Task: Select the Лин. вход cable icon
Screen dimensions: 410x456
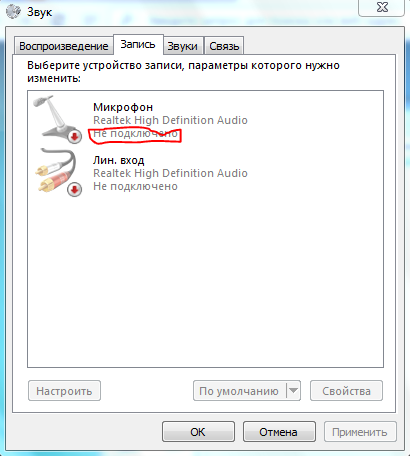Action: coord(57,173)
